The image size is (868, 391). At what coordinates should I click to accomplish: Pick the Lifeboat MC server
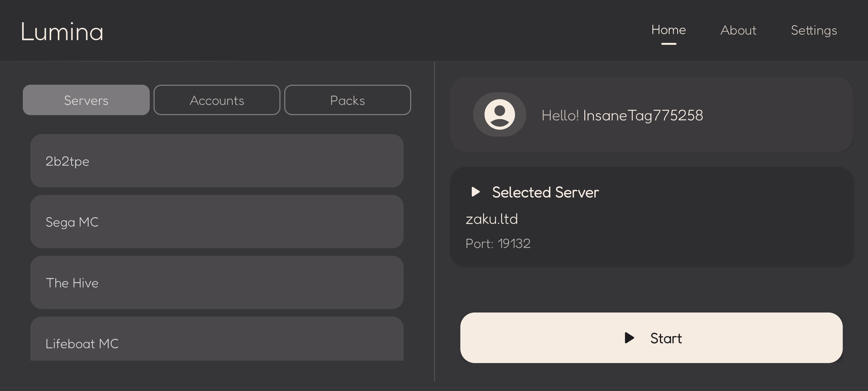[217, 339]
